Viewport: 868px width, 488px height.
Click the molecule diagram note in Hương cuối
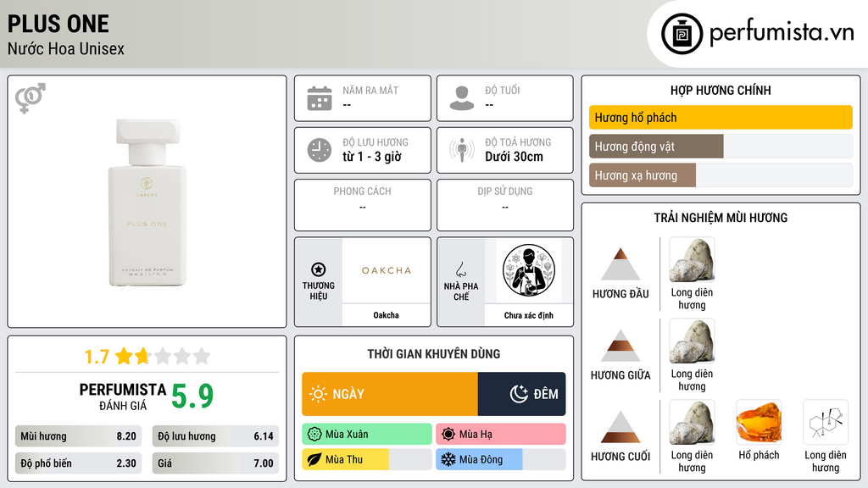click(x=826, y=422)
